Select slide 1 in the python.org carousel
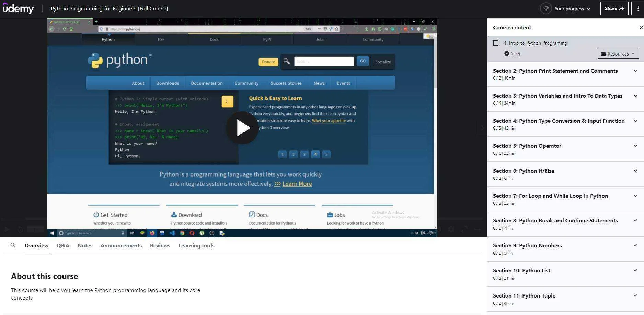Viewport: 644px width, 315px height. (x=282, y=154)
